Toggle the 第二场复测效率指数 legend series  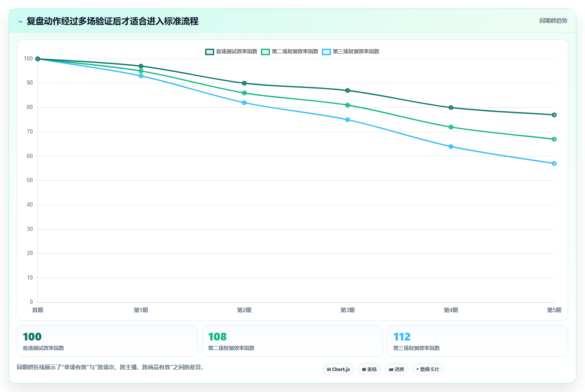pyautogui.click(x=290, y=52)
